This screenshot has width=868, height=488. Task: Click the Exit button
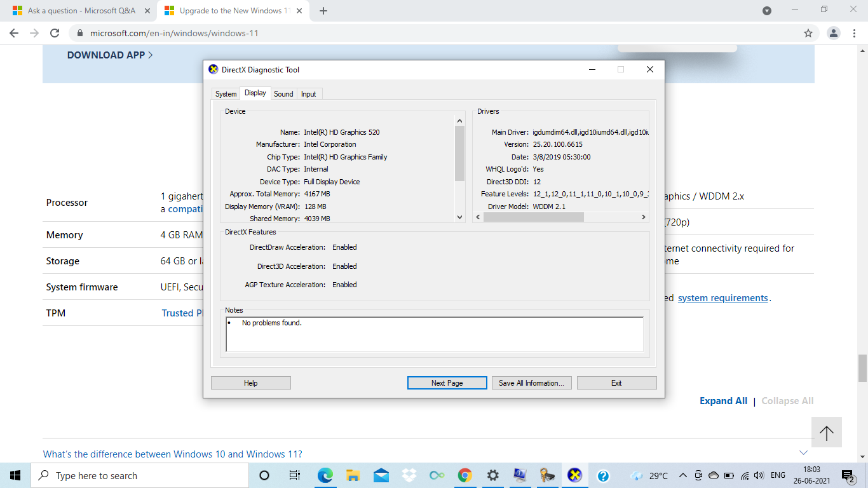(616, 383)
